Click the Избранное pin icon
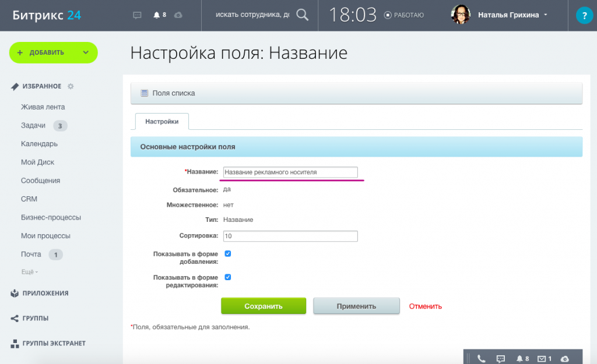This screenshot has height=364, width=597. click(15, 87)
